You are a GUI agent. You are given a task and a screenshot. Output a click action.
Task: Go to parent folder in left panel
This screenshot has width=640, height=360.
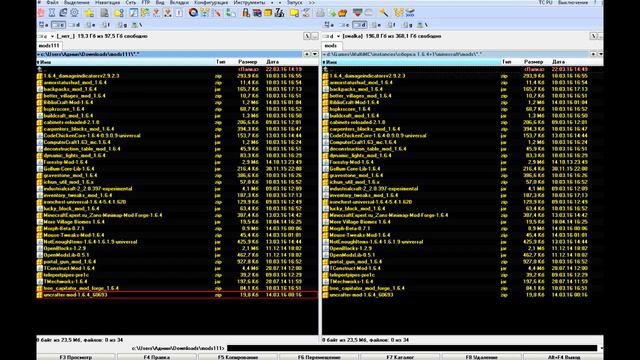[315, 36]
